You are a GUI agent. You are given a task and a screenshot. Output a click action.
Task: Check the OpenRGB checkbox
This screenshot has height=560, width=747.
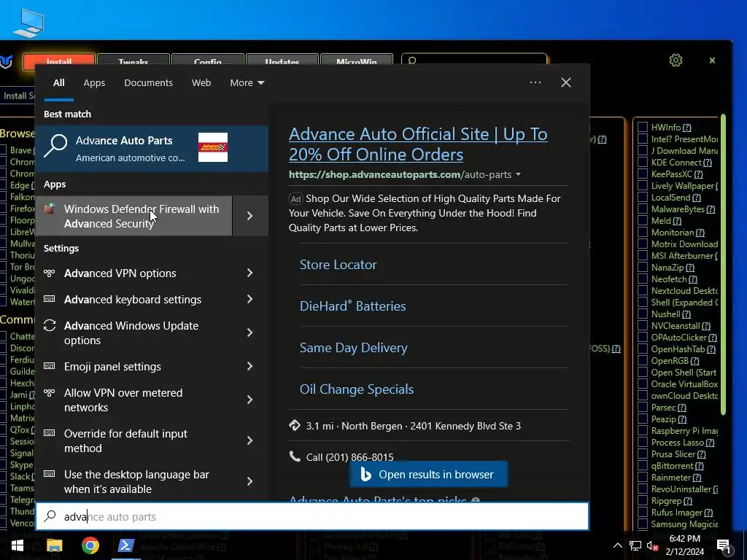coord(643,361)
